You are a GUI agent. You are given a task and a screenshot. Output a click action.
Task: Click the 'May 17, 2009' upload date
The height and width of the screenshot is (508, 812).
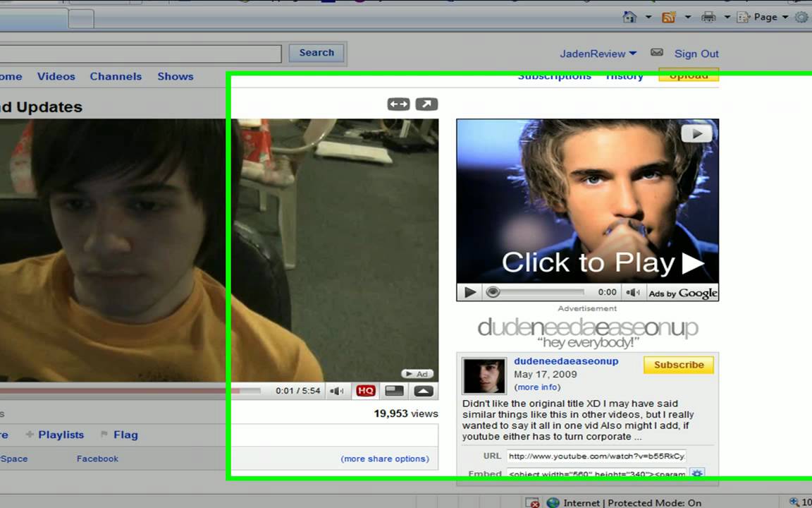pos(546,374)
